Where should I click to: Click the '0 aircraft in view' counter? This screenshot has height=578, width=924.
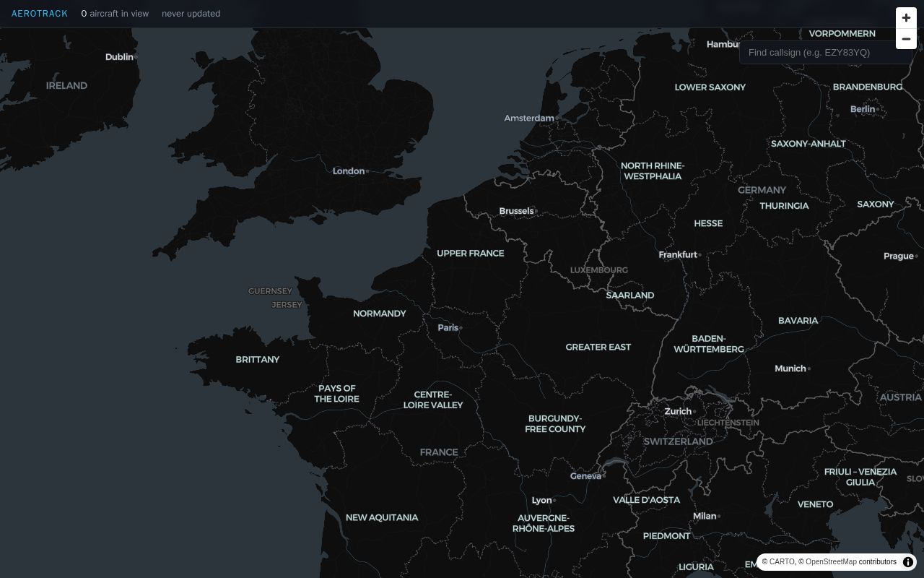click(115, 14)
